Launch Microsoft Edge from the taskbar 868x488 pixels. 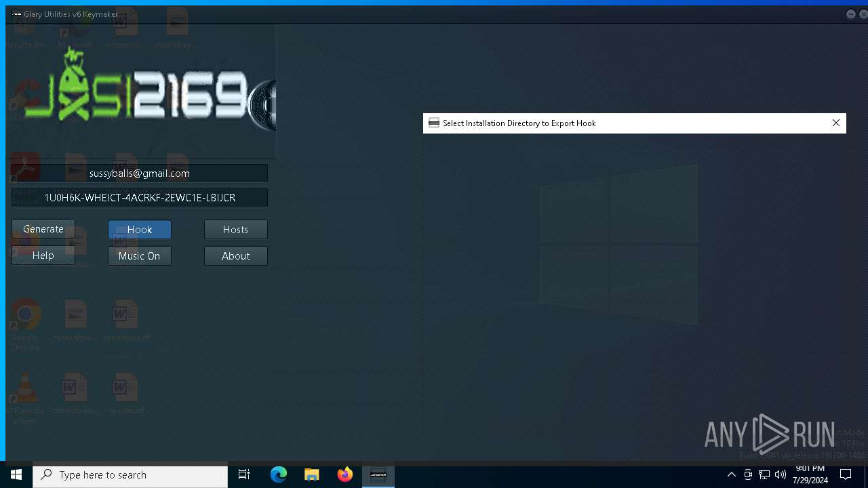279,475
